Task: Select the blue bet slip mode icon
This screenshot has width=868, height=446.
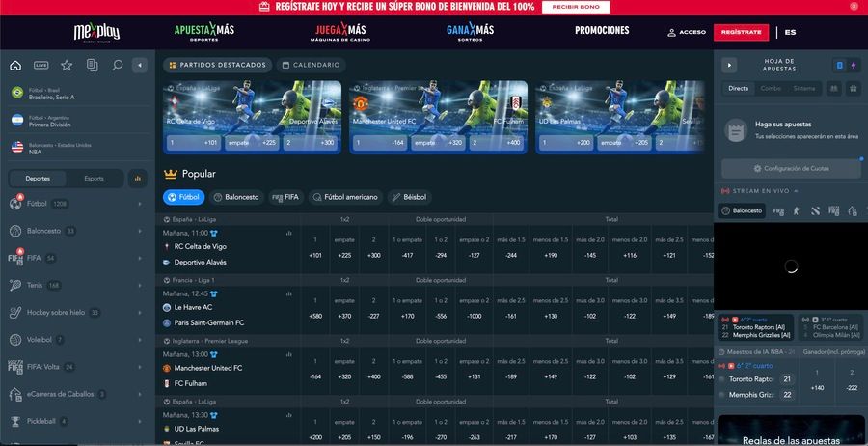Action: [x=840, y=66]
